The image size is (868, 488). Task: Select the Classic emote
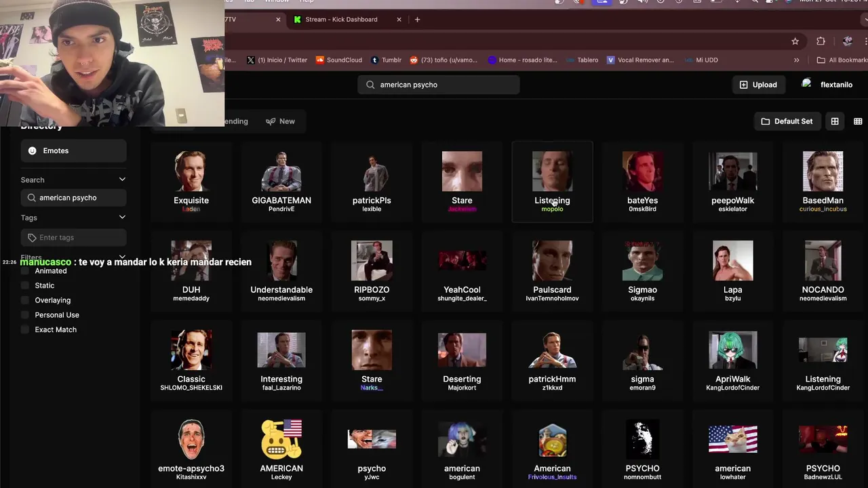191,361
